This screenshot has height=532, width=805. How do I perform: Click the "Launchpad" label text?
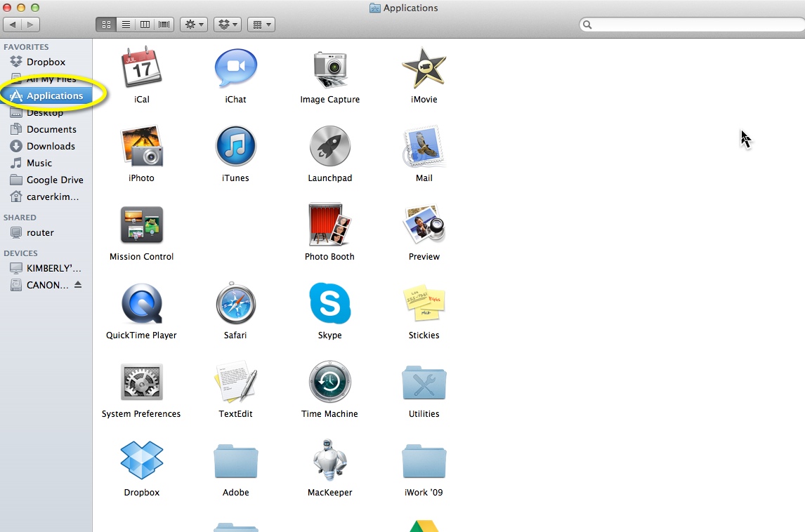coord(330,178)
